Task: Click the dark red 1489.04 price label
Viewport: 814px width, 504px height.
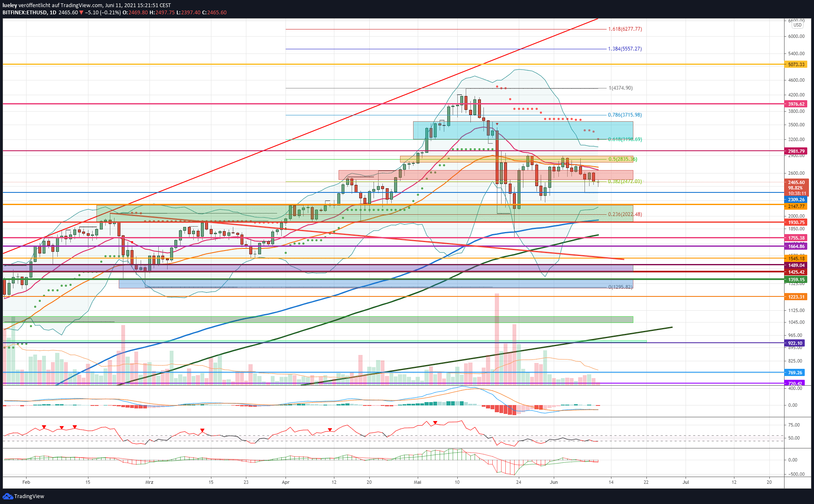Action: pos(796,265)
